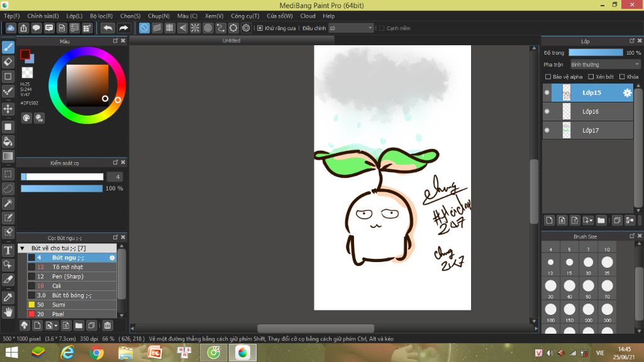Screen dimensions: 644x362
Task: Enable the parallel lines snap guide
Action: pyautogui.click(x=157, y=28)
